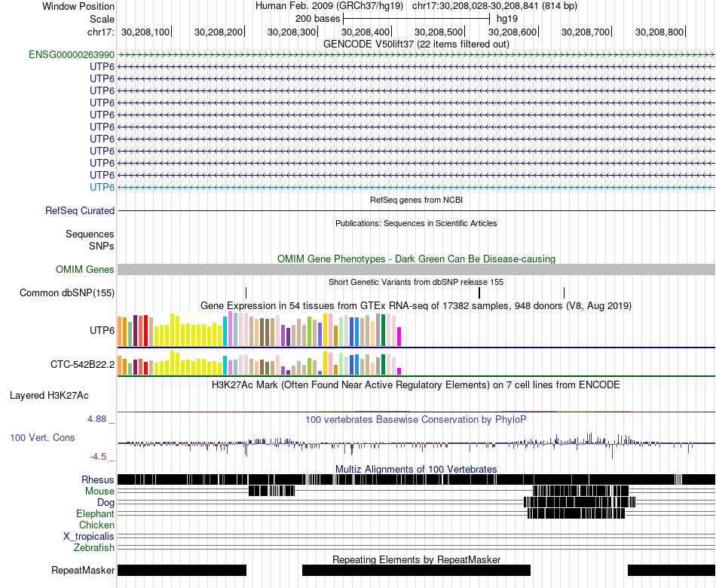Click the 30,208,500 ruler position
The width and height of the screenshot is (716, 588).
click(x=439, y=32)
